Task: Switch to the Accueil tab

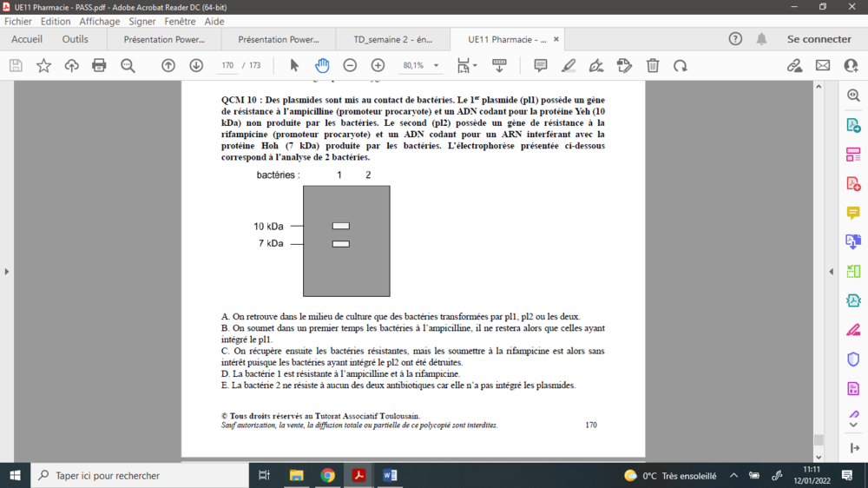Action: (27, 39)
